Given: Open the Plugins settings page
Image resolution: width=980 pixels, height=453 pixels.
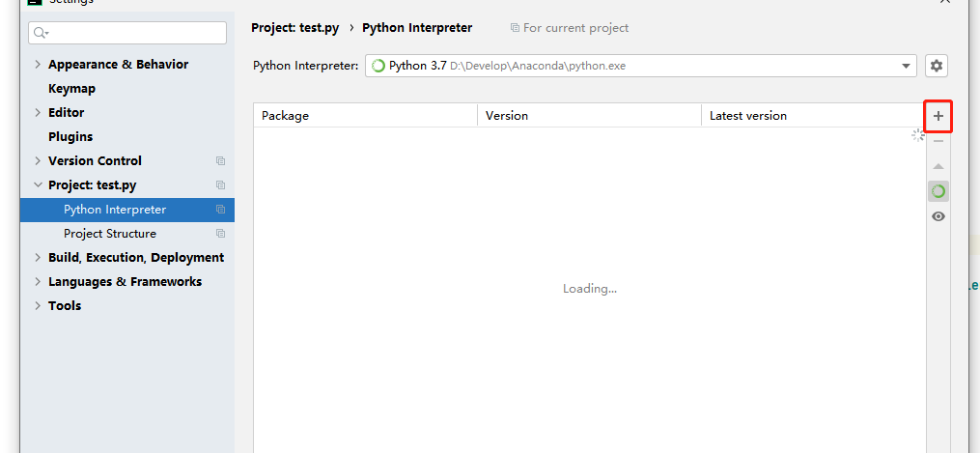Looking at the screenshot, I should click(70, 137).
